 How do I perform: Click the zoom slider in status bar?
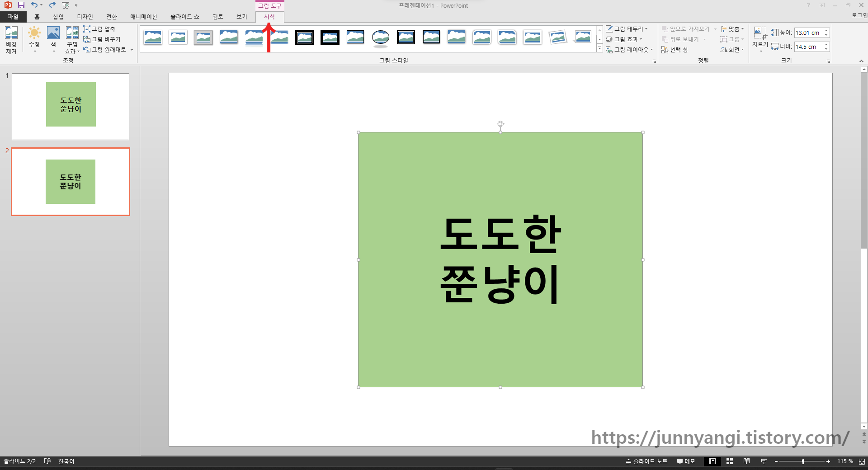pos(803,461)
